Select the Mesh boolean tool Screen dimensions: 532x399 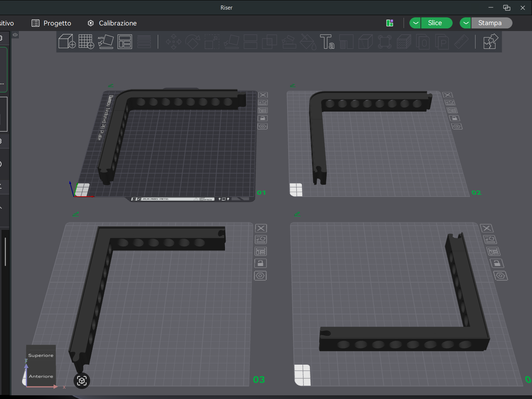(270, 42)
